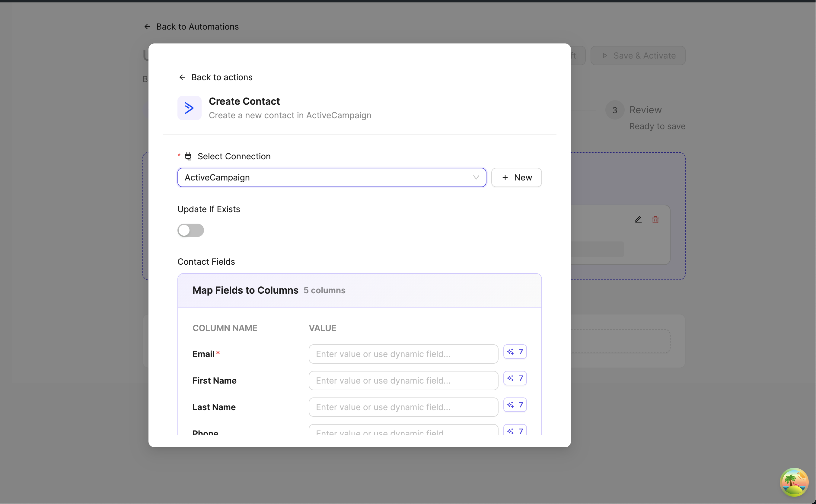Open dynamic field picker for Phone
Viewport: 816px width, 504px height.
click(515, 430)
